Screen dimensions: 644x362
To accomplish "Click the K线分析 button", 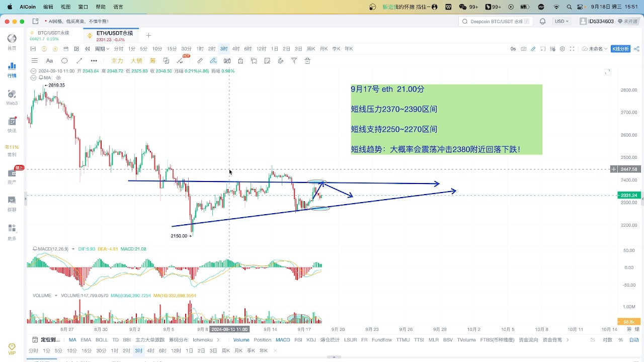I will tap(620, 49).
